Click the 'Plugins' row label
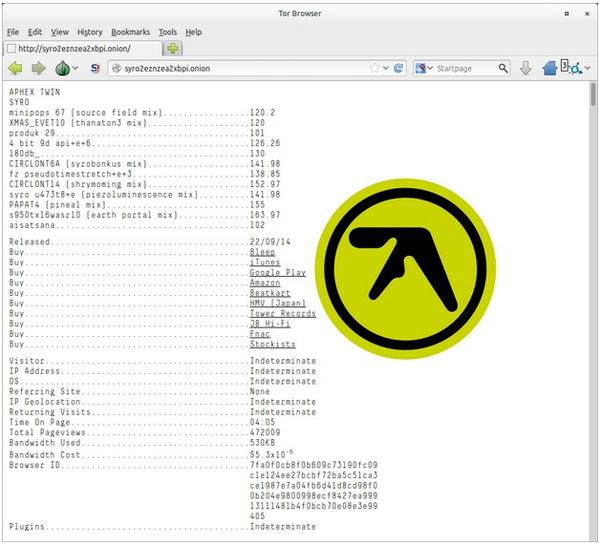Screen dimensions: 600x545 (27, 527)
